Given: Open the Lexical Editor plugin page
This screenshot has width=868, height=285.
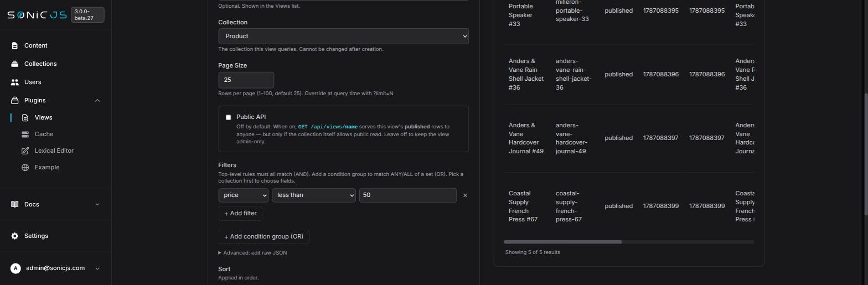Looking at the screenshot, I should (54, 151).
